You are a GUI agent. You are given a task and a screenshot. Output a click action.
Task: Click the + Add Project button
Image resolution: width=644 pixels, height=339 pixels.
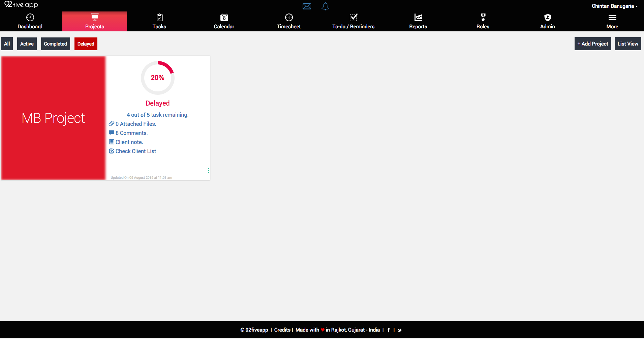pyautogui.click(x=593, y=44)
